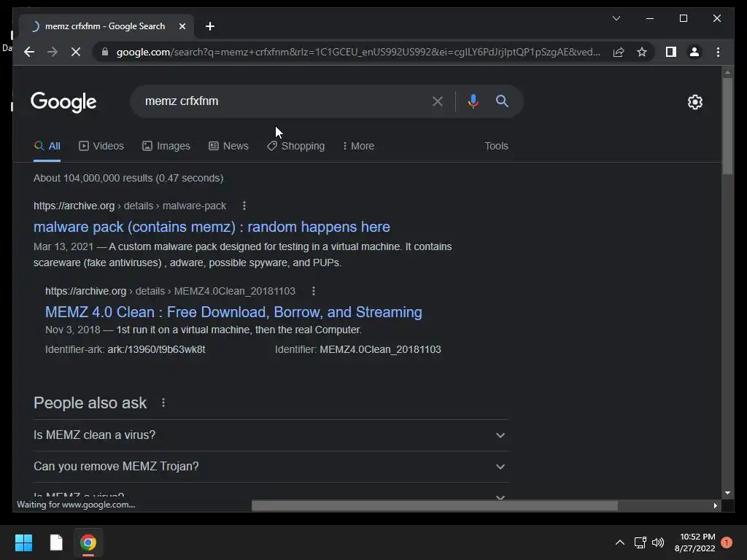Show hidden system tray icons

619,542
